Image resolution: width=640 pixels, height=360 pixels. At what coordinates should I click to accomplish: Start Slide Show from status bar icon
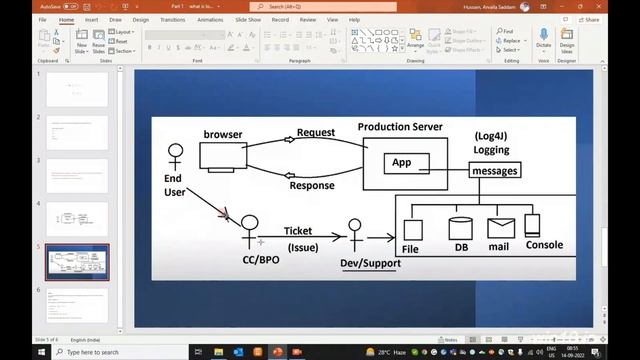tap(520, 340)
